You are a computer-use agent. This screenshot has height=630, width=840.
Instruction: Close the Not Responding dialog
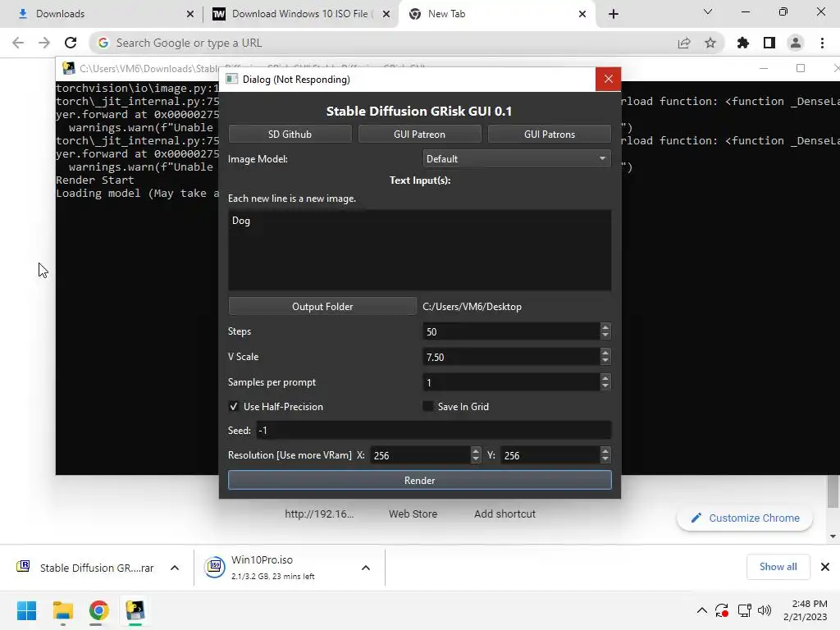tap(608, 80)
